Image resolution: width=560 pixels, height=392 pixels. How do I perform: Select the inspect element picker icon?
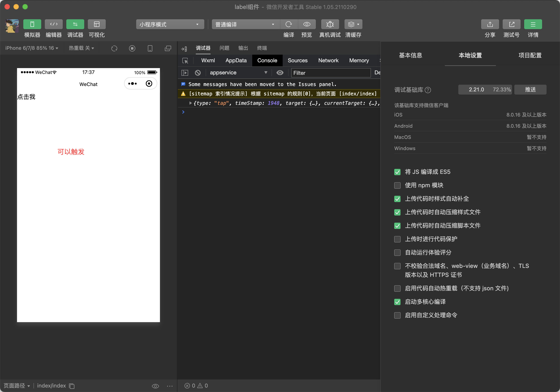pyautogui.click(x=185, y=60)
